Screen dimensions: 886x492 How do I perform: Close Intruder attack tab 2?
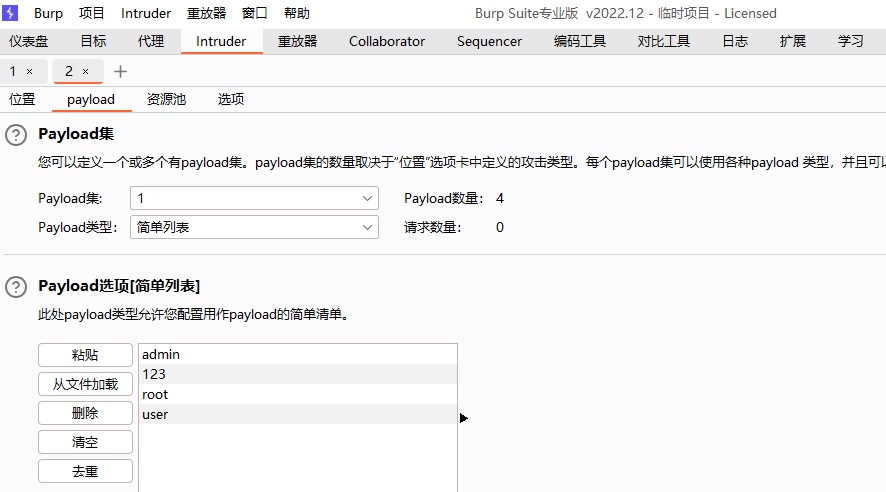point(85,72)
